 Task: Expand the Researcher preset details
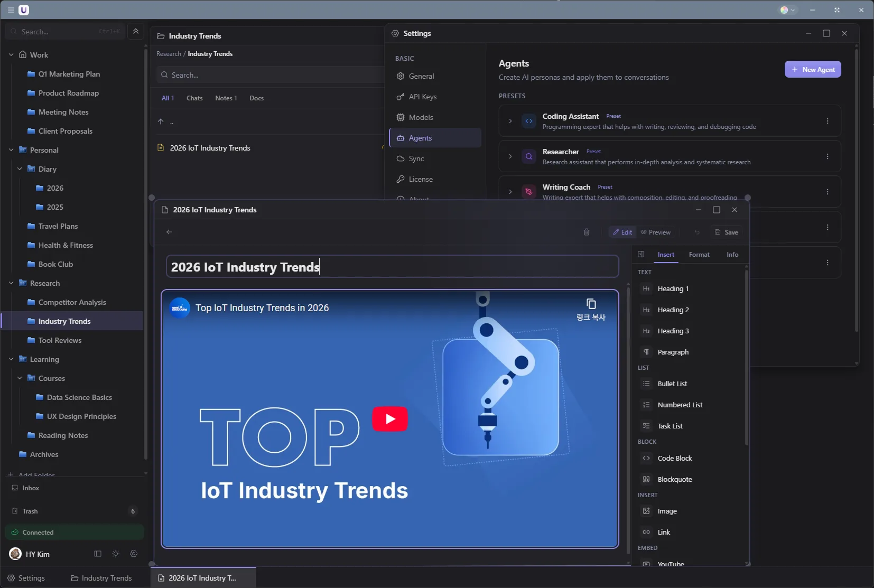510,157
